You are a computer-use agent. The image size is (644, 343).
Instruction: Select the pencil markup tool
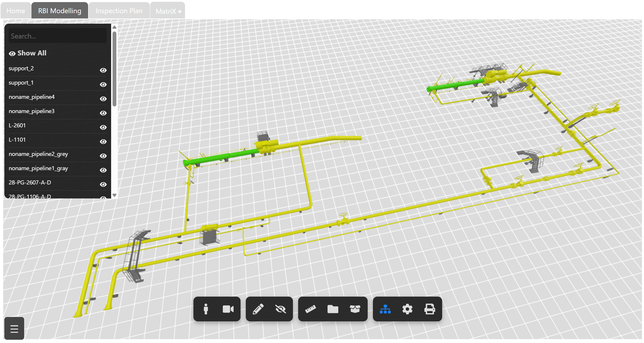pyautogui.click(x=258, y=309)
